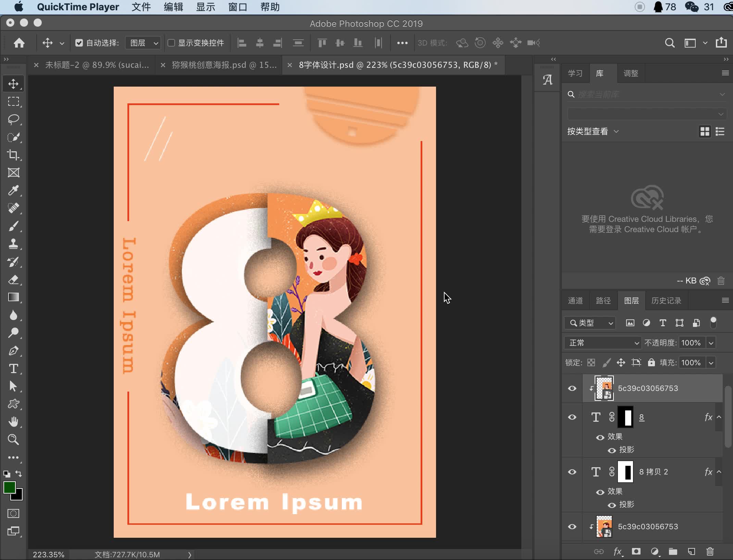733x560 pixels.
Task: Open the blend mode dropdown showing 正常
Action: point(602,343)
